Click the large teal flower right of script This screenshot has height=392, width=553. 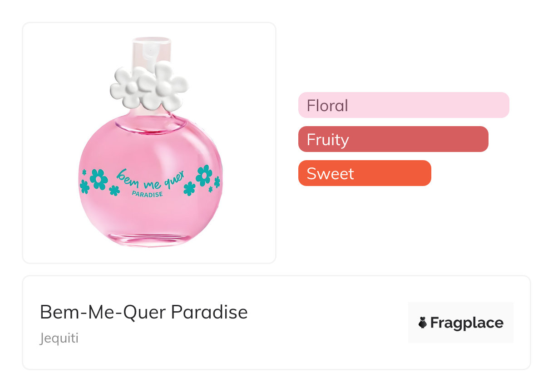click(204, 175)
